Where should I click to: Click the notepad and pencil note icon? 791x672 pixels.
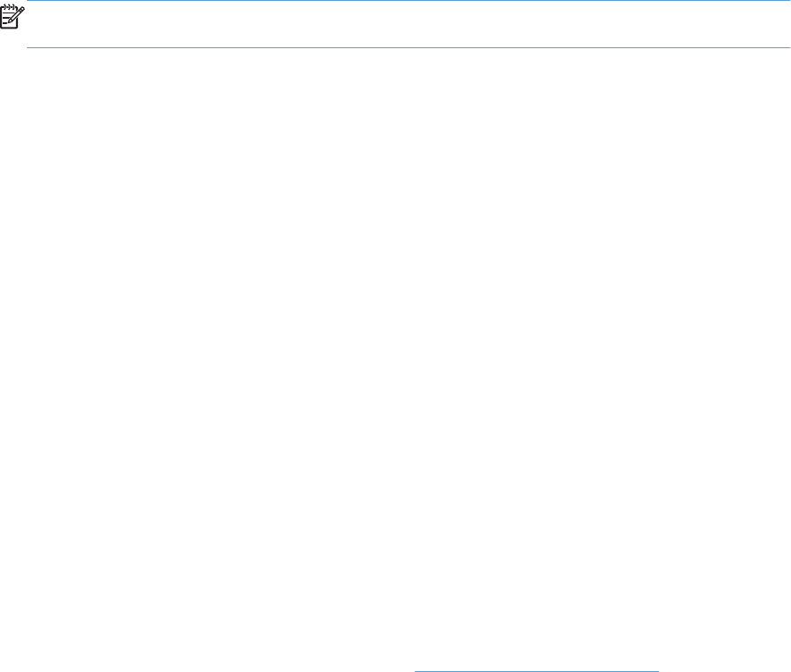click(12, 17)
